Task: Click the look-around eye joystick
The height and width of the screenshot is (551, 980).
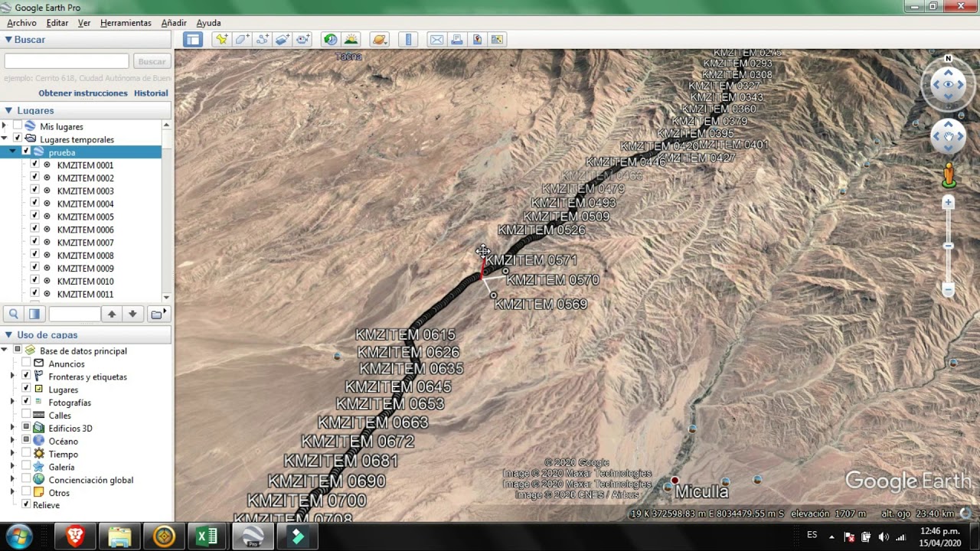Action: [948, 84]
